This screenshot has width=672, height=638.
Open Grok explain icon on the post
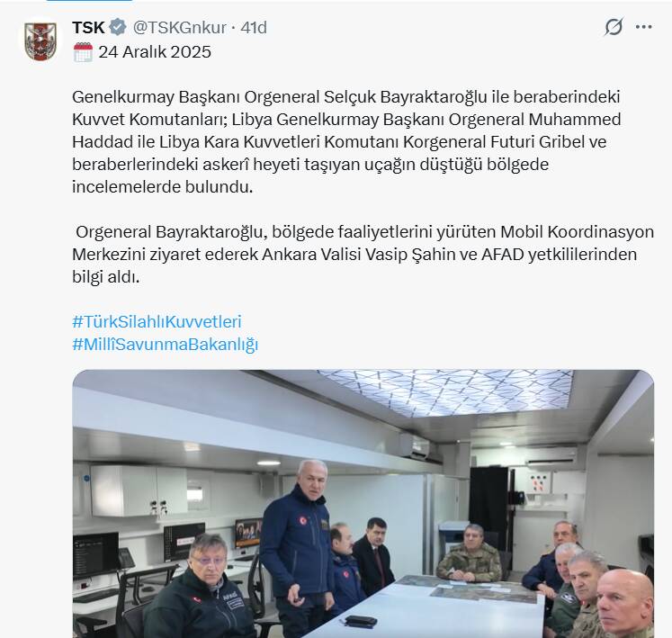[x=614, y=27]
